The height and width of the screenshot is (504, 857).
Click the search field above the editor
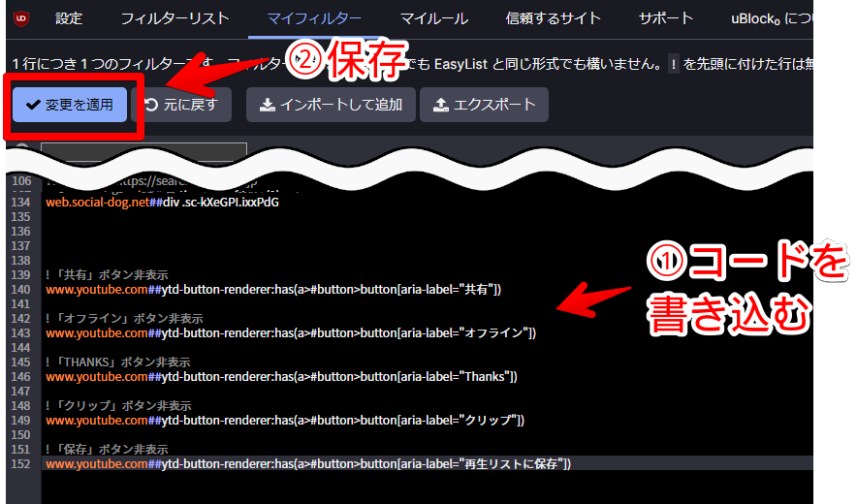[x=143, y=151]
